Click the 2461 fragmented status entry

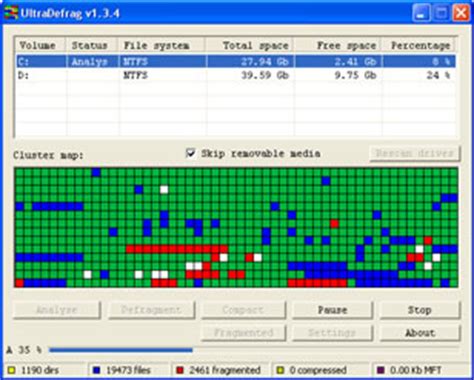[225, 370]
